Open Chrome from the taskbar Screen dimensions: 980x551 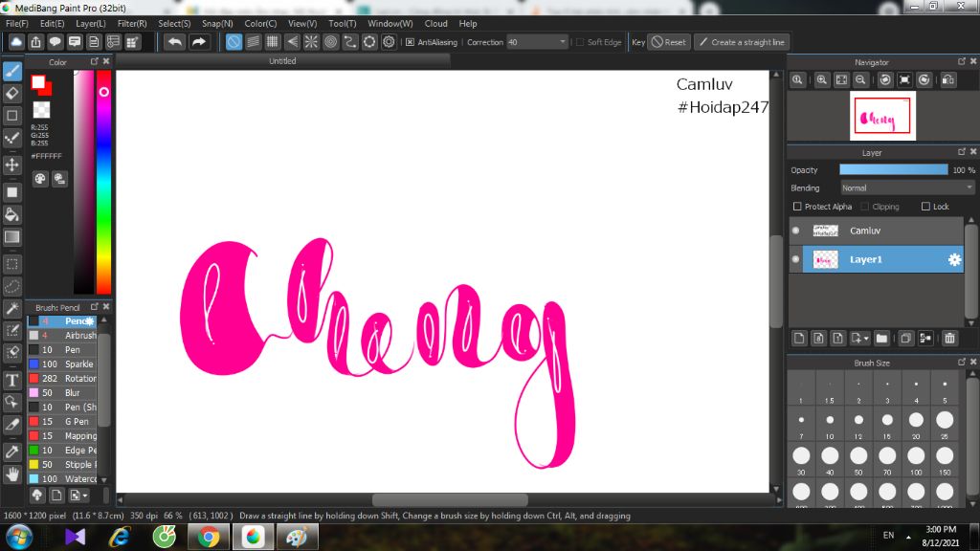coord(209,537)
